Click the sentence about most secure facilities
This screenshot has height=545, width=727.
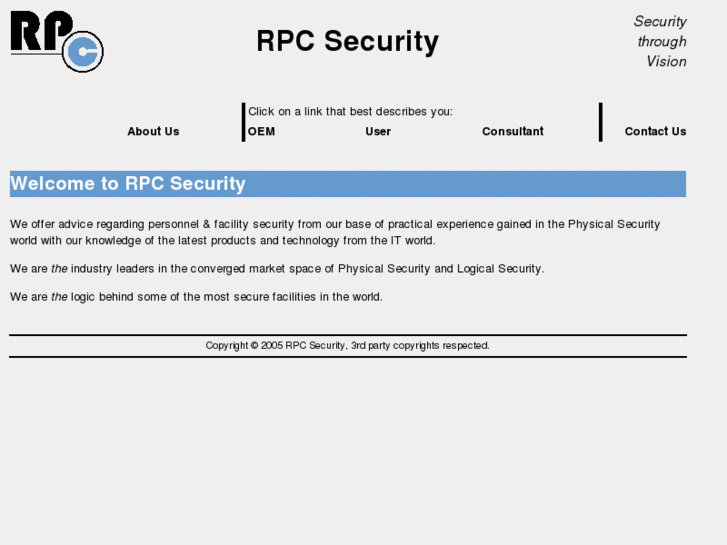click(x=196, y=296)
